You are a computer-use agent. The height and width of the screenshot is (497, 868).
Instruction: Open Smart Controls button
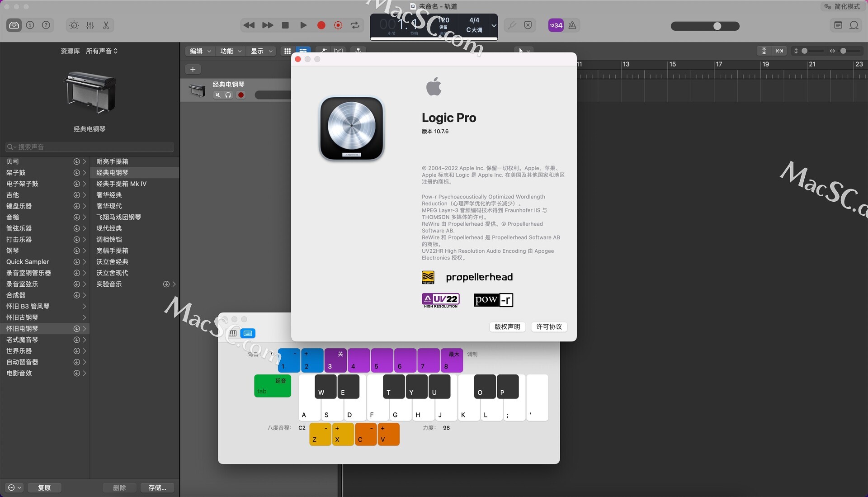click(74, 25)
